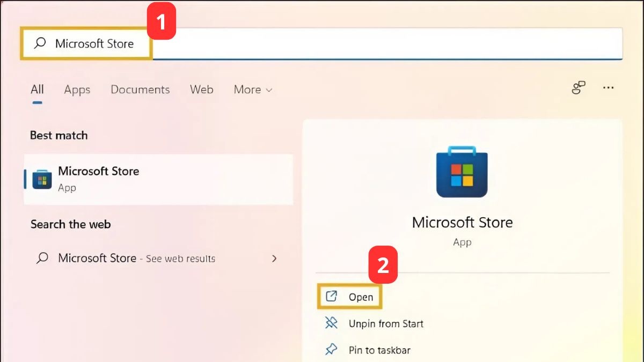
Task: Click Open to launch Microsoft Store
Action: (x=349, y=297)
